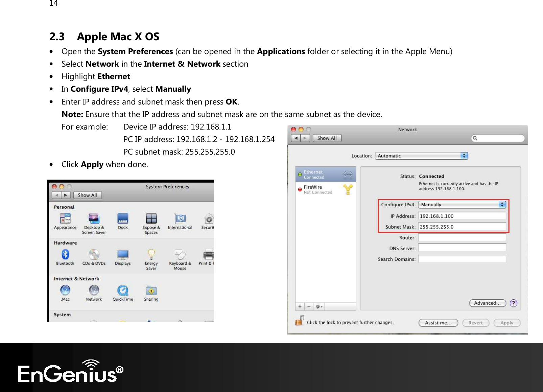This screenshot has height=392, width=543.
Task: Open the Print & Fax preferences icon
Action: pos(207,257)
